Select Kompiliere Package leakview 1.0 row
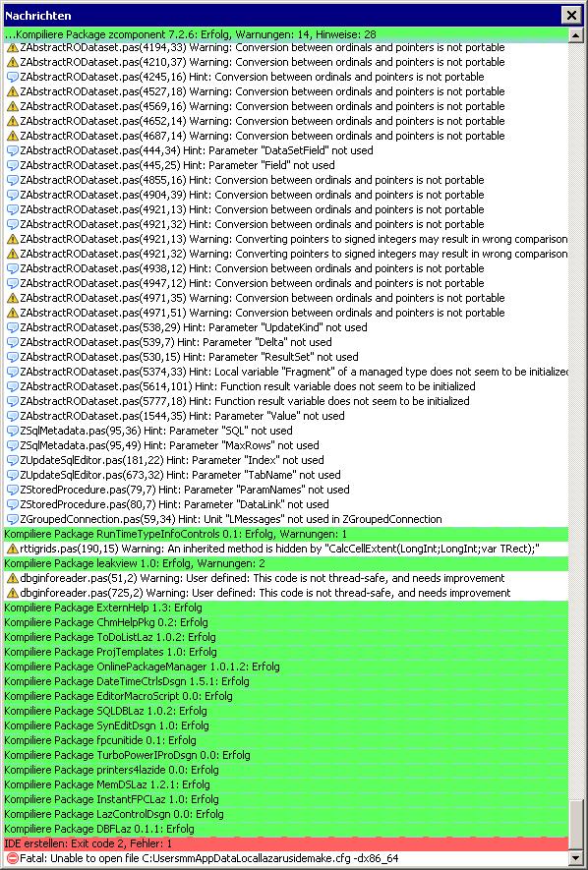Screen dimensions: 588x870 tap(286, 563)
